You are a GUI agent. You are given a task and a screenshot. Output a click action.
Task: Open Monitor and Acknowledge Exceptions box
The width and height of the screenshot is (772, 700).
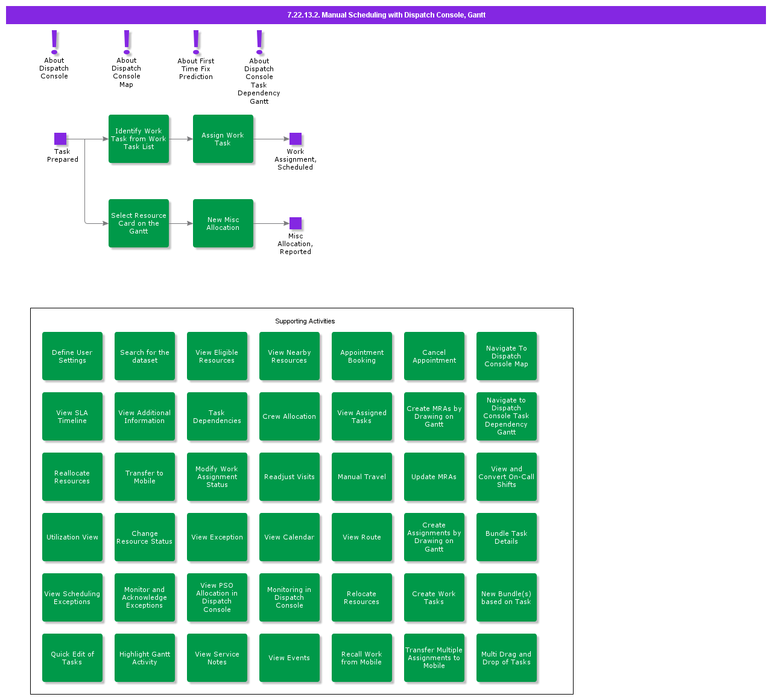(x=145, y=597)
